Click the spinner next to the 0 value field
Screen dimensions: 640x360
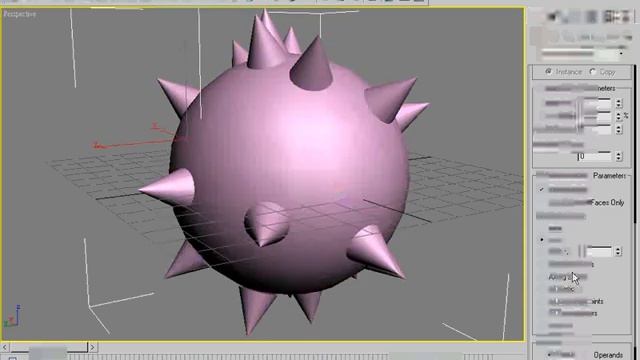[619, 156]
